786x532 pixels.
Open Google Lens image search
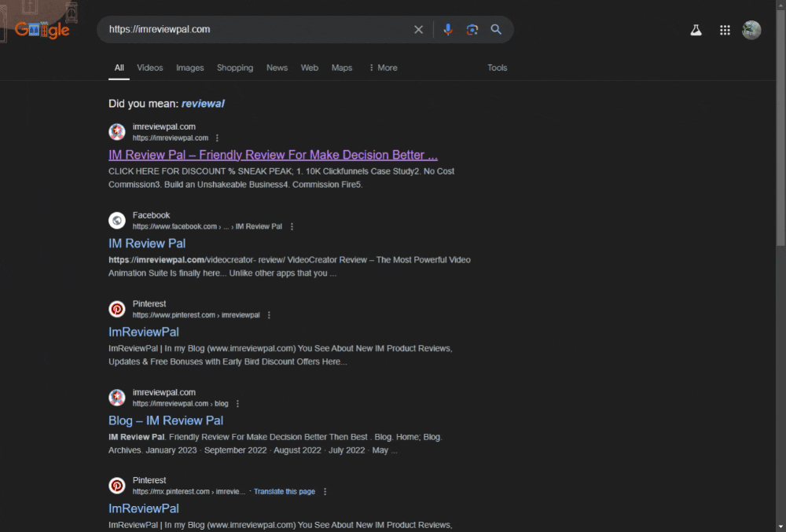click(x=472, y=30)
